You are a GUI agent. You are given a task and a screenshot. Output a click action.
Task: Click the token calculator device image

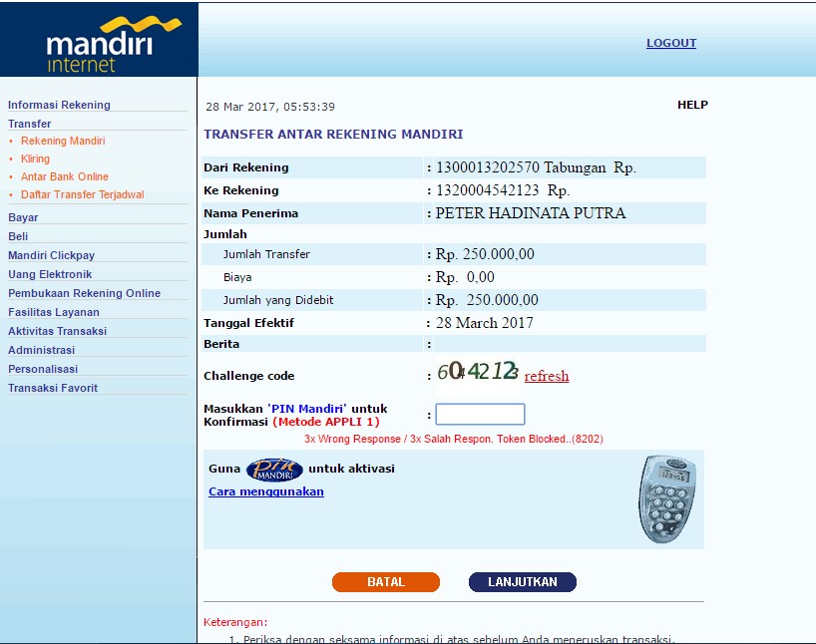click(667, 499)
